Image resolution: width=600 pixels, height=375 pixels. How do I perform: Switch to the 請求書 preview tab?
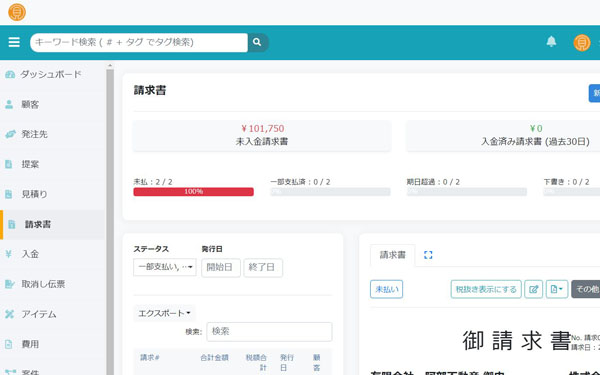pyautogui.click(x=393, y=255)
